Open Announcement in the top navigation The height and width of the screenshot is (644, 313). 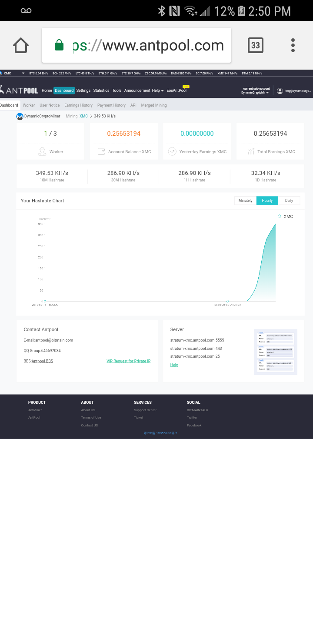(137, 91)
